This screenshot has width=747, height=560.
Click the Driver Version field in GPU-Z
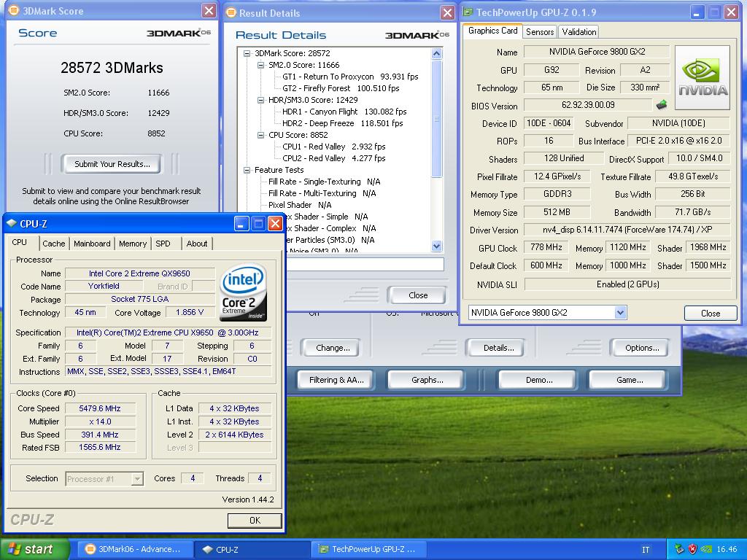pos(627,230)
